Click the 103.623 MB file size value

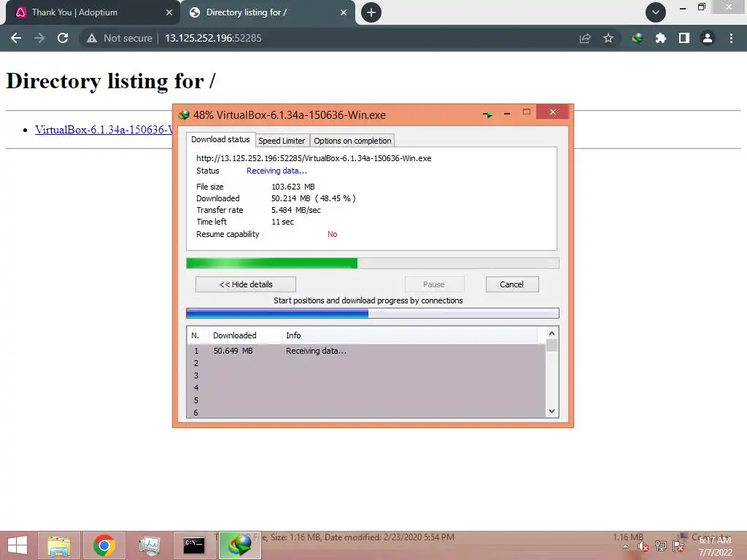pyautogui.click(x=293, y=187)
